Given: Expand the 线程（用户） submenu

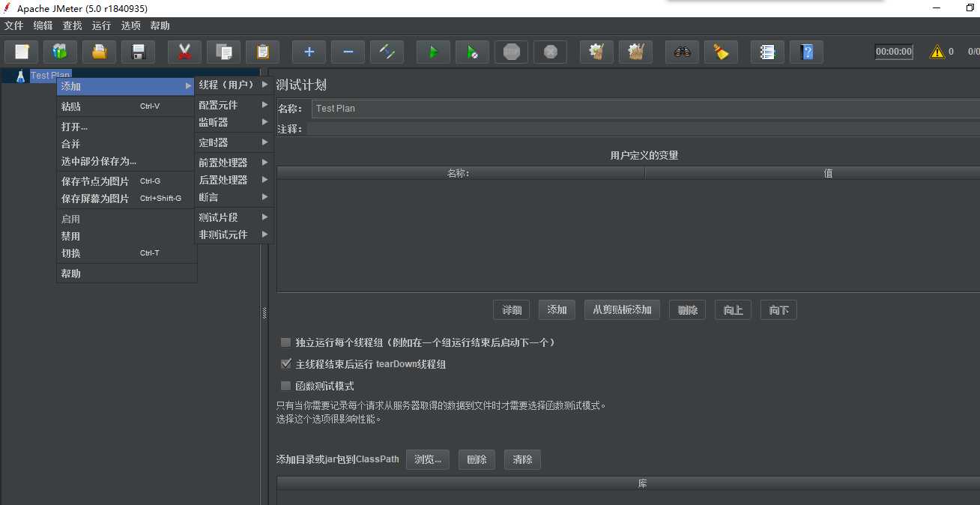Looking at the screenshot, I should (234, 85).
